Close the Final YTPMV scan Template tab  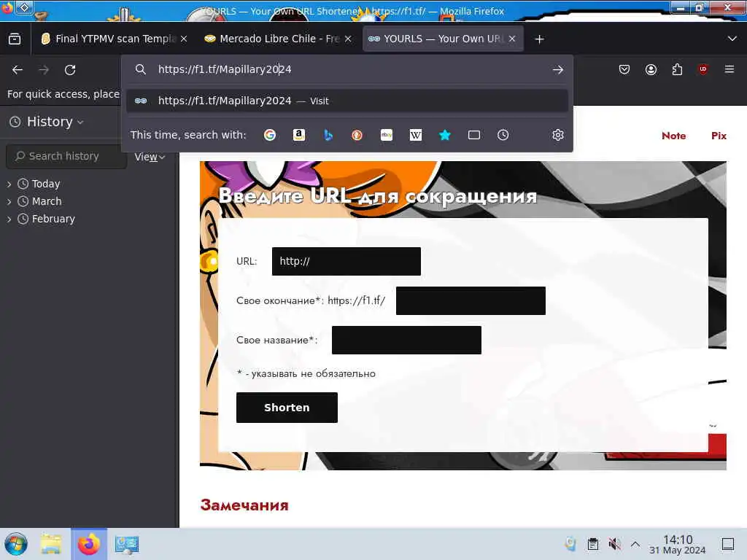(x=184, y=39)
